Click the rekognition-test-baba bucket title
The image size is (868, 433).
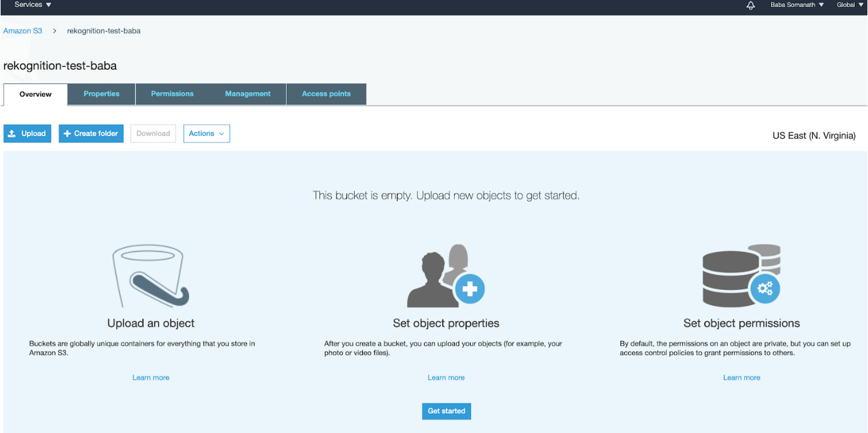(x=60, y=66)
